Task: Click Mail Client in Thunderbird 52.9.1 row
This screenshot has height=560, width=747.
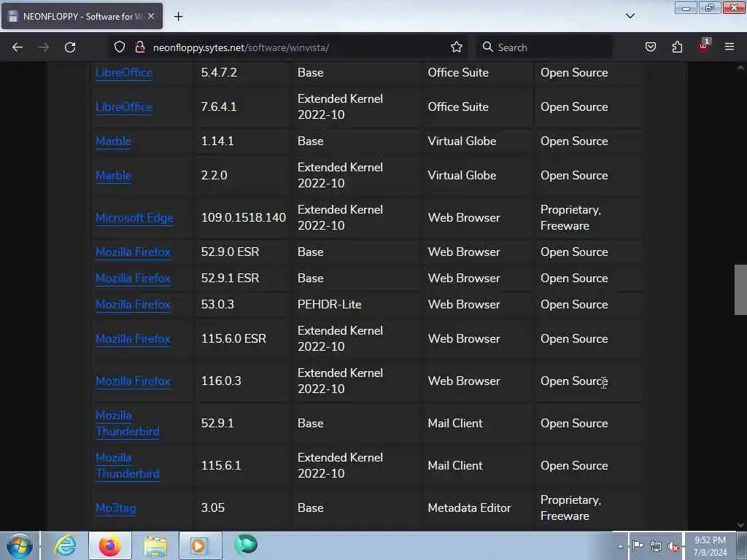Action: pyautogui.click(x=455, y=424)
